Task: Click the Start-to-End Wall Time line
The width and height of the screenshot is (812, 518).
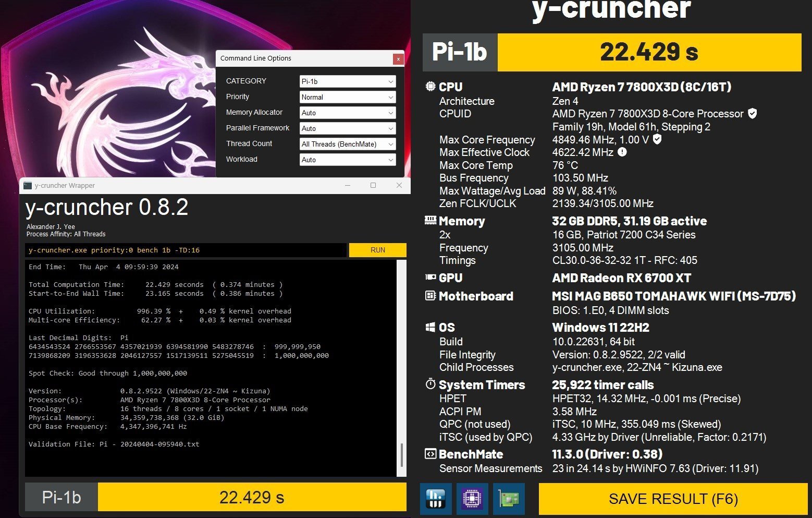Action: click(x=155, y=294)
